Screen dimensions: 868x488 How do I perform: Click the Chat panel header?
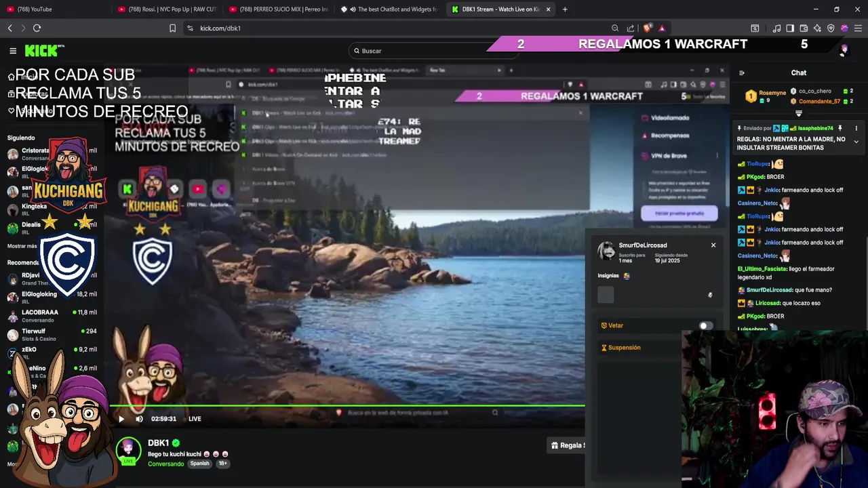point(798,73)
